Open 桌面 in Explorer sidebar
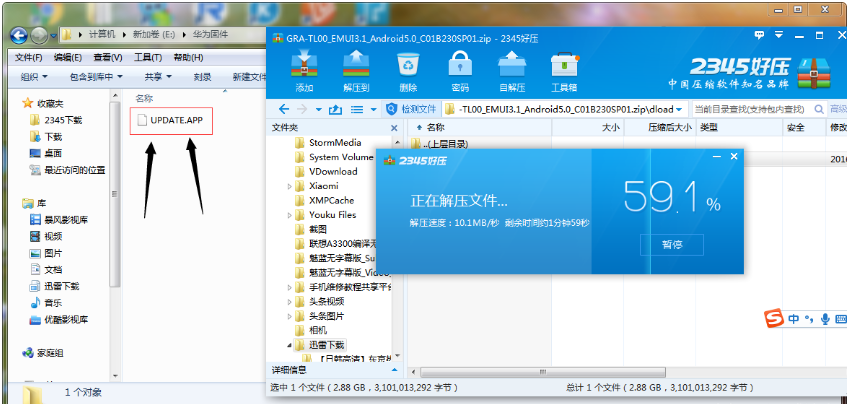 (46, 153)
